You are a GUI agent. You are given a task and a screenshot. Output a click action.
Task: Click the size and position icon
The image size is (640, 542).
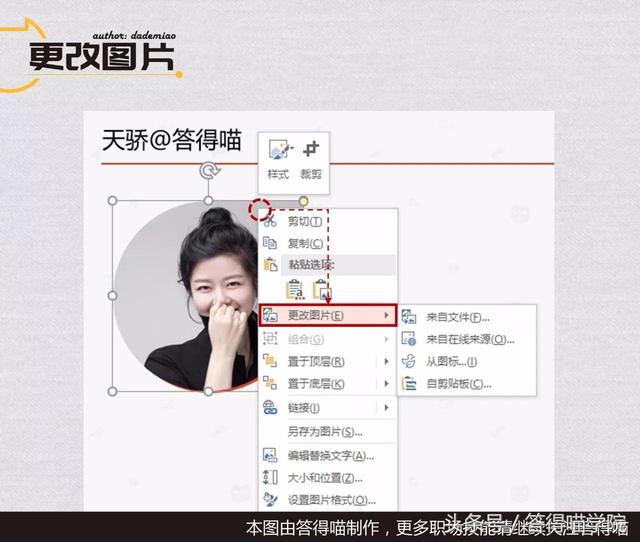pos(270,477)
